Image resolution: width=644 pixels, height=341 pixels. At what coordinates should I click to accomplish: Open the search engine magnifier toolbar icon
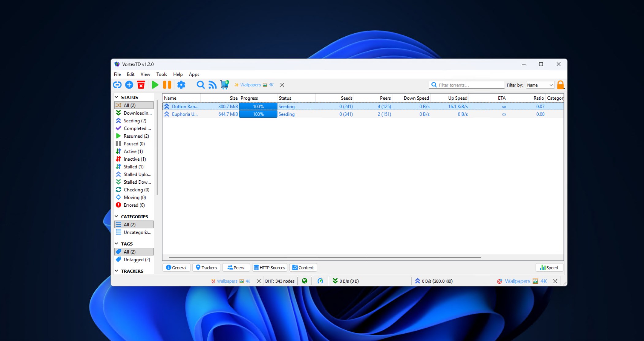tap(200, 85)
